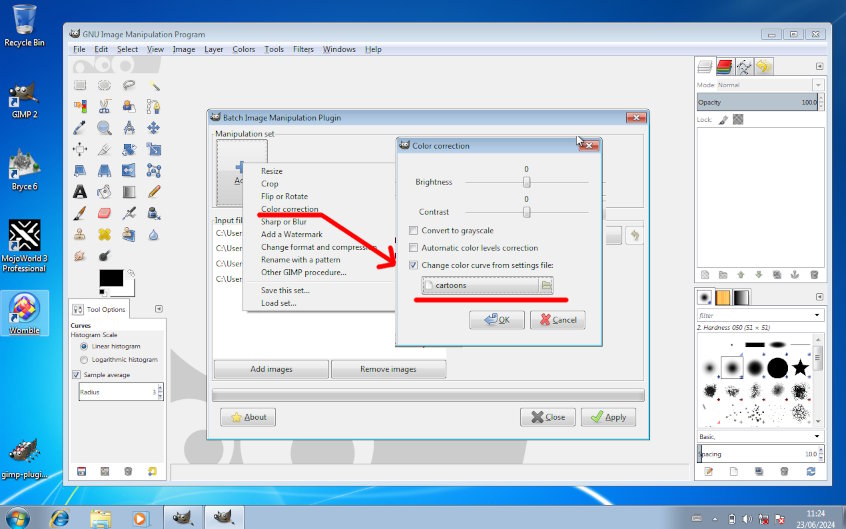This screenshot has width=846, height=529.
Task: Select the Bucket Fill tool
Action: (x=104, y=192)
